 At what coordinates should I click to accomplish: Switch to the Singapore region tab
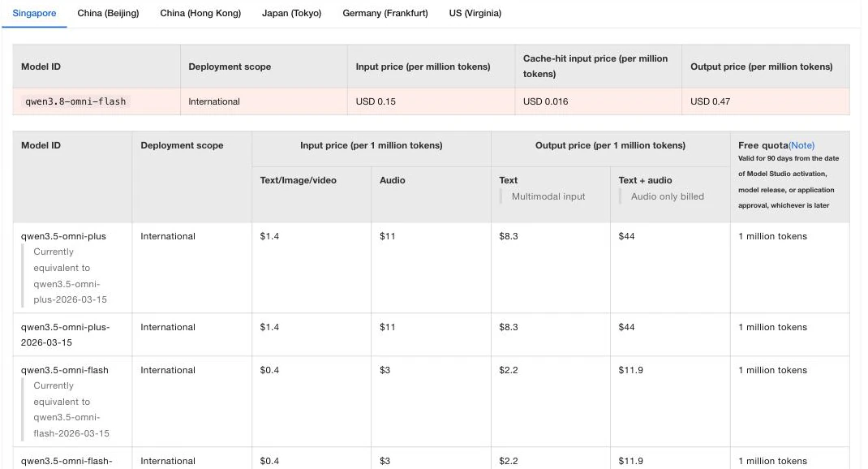pyautogui.click(x=34, y=13)
